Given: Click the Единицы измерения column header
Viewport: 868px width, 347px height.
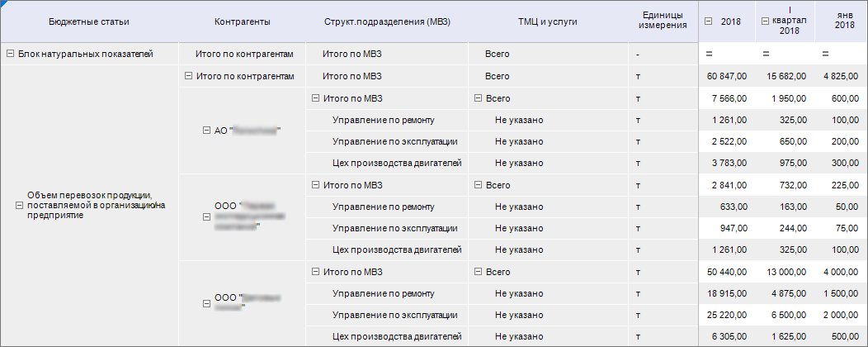Looking at the screenshot, I should point(663,21).
